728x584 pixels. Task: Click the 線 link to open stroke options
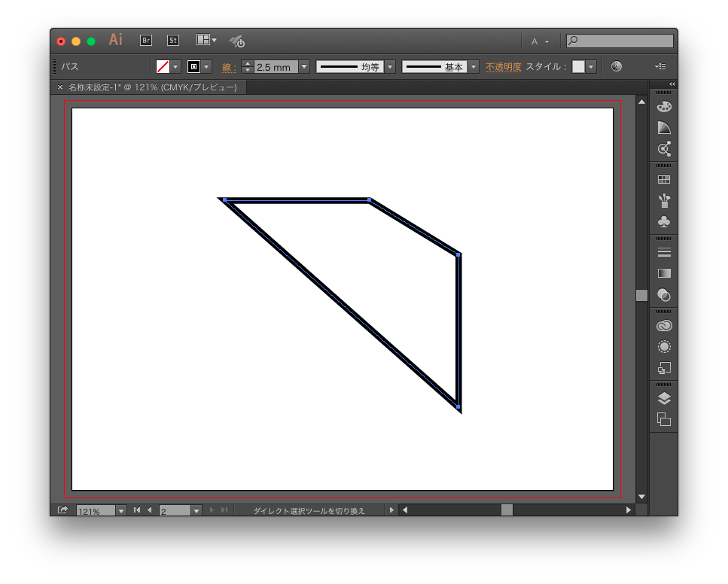pyautogui.click(x=227, y=66)
